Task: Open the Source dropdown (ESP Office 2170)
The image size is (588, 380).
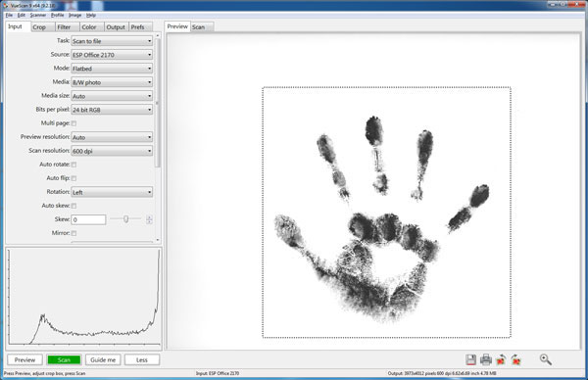Action: (x=112, y=55)
